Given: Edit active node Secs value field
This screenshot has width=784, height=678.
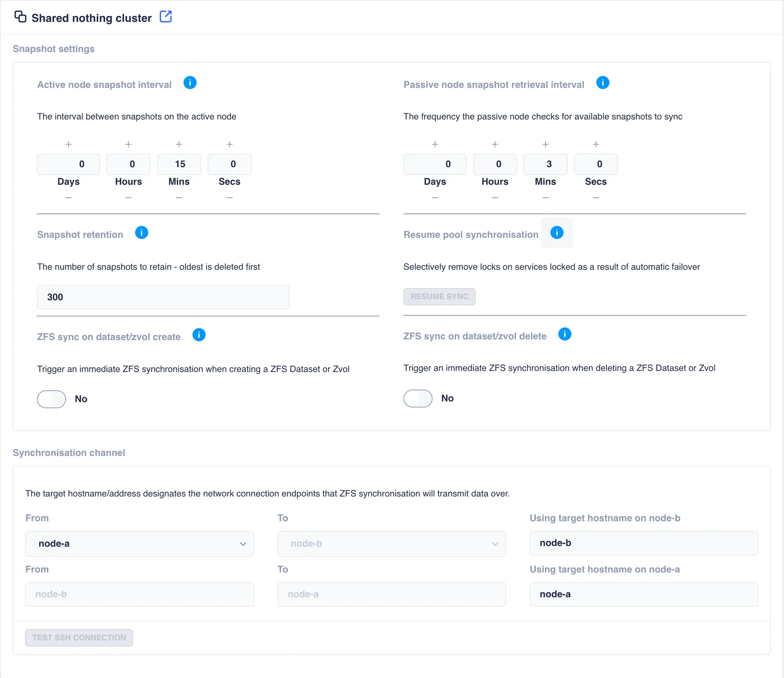Looking at the screenshot, I should pyautogui.click(x=230, y=164).
